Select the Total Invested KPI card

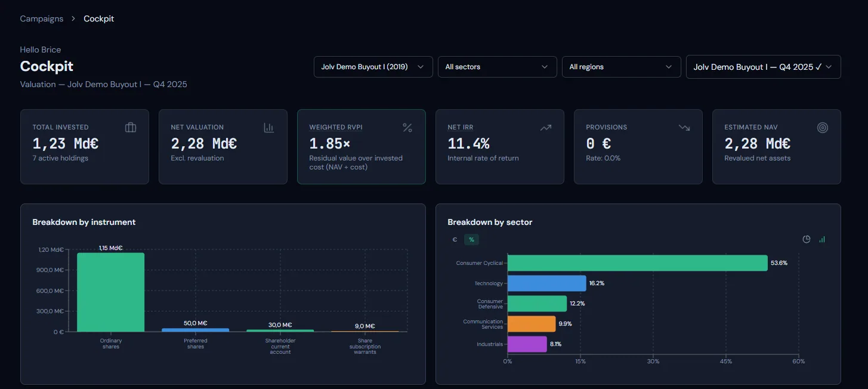(x=85, y=147)
